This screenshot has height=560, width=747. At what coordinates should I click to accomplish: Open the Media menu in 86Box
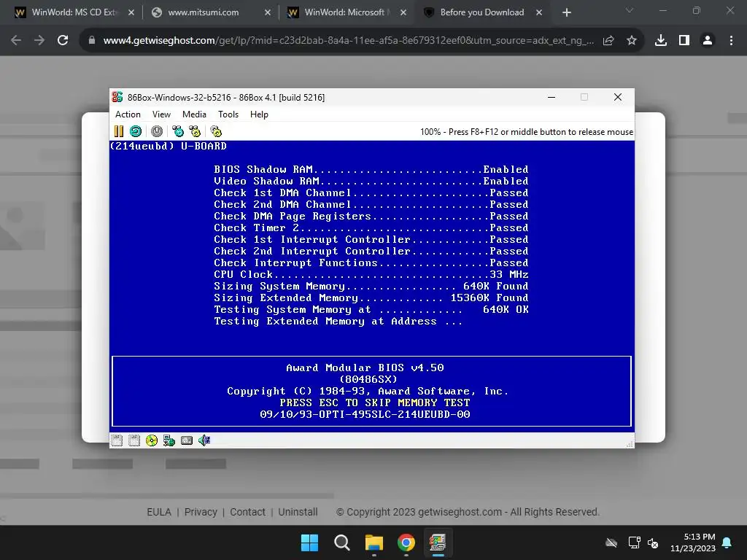point(194,114)
